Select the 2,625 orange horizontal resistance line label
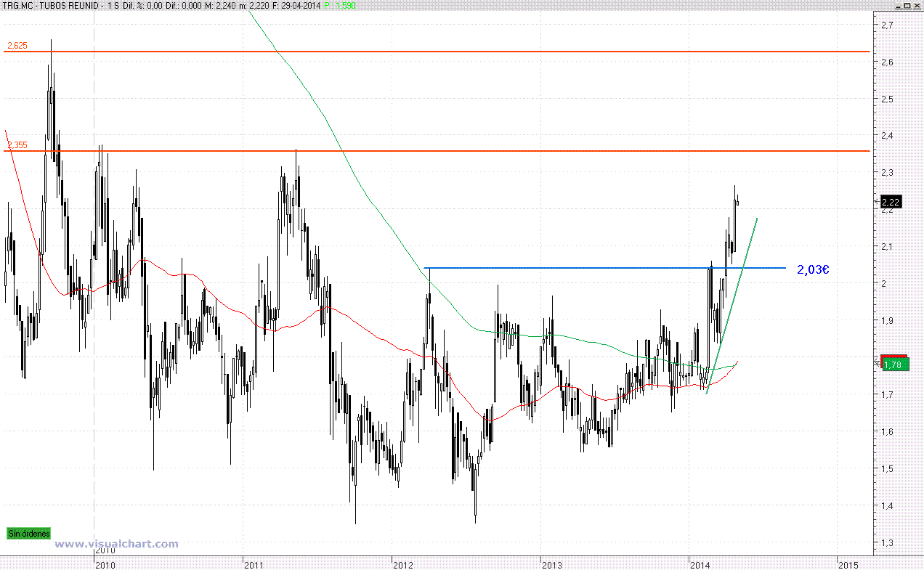924x570 pixels. 17,45
